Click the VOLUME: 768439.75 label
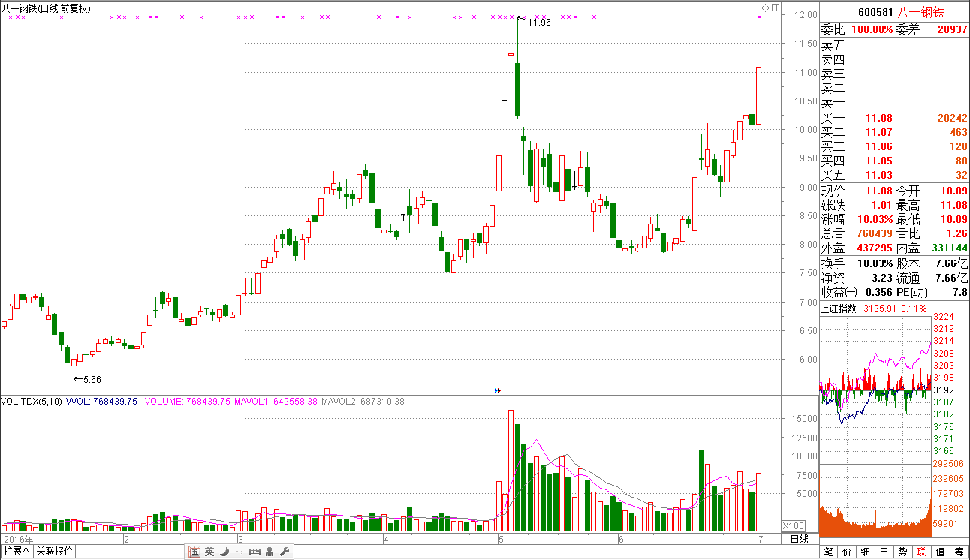The image size is (970, 560). click(187, 402)
